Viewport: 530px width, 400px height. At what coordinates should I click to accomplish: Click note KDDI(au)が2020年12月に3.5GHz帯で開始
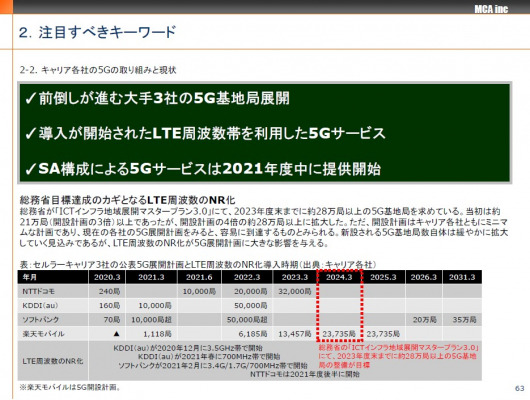coord(188,348)
